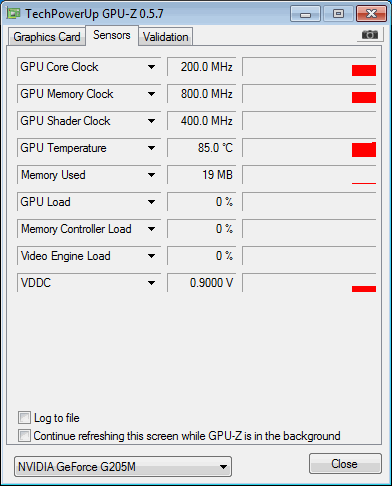Switch to the Graphics Card tab

pyautogui.click(x=47, y=37)
